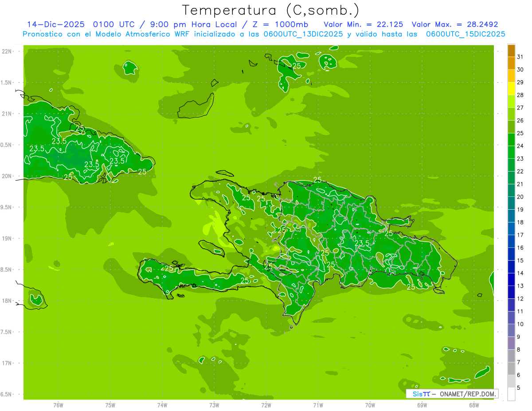Screen dimensions: 532x411
Task: Click the colorbar scale label "18"
Action: tap(520, 222)
